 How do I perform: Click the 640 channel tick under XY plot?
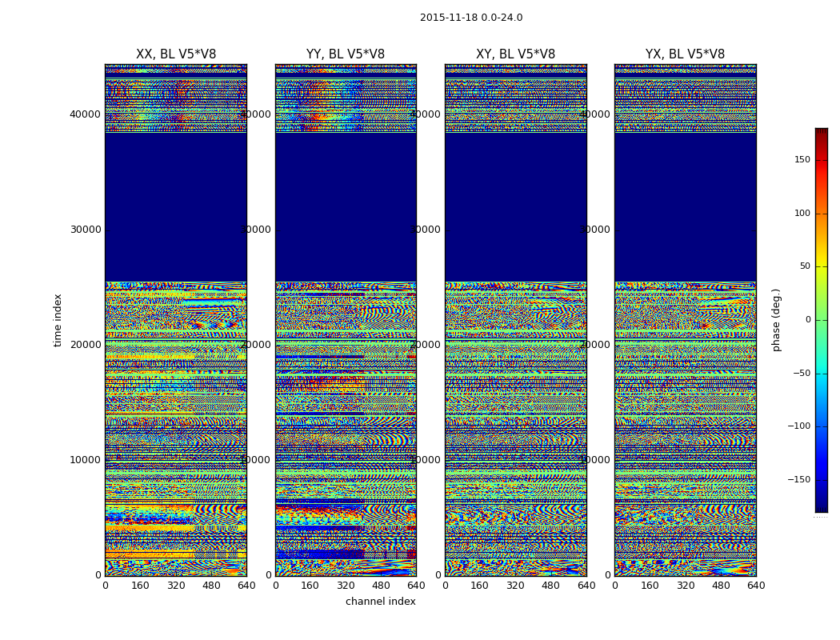coord(586,586)
